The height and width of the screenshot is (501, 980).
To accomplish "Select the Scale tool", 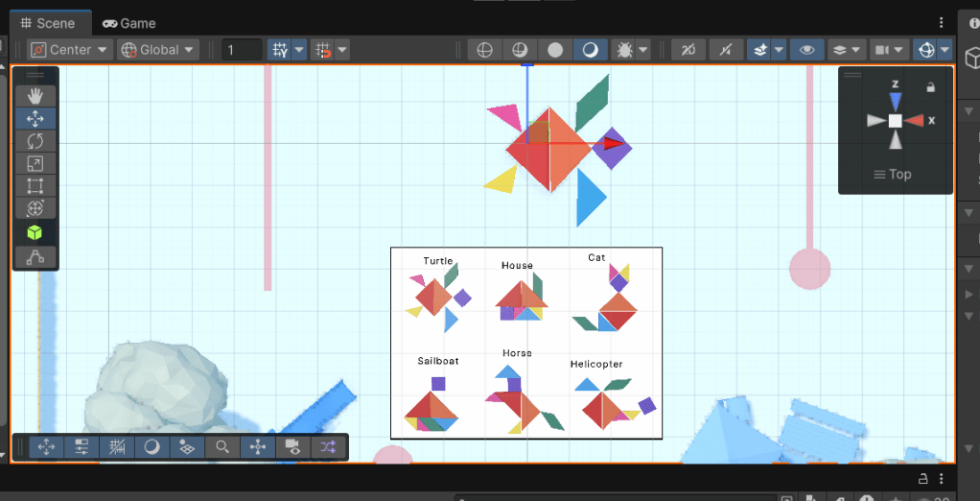I will pyautogui.click(x=35, y=163).
